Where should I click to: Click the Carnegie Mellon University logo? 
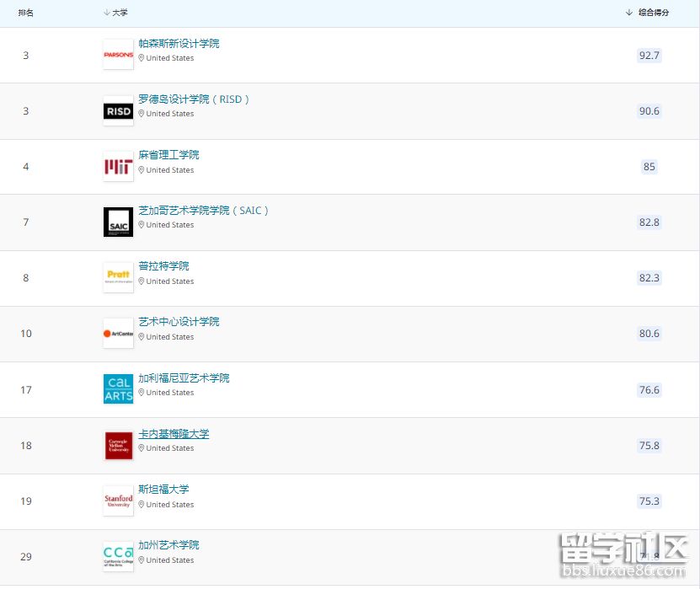coord(118,445)
